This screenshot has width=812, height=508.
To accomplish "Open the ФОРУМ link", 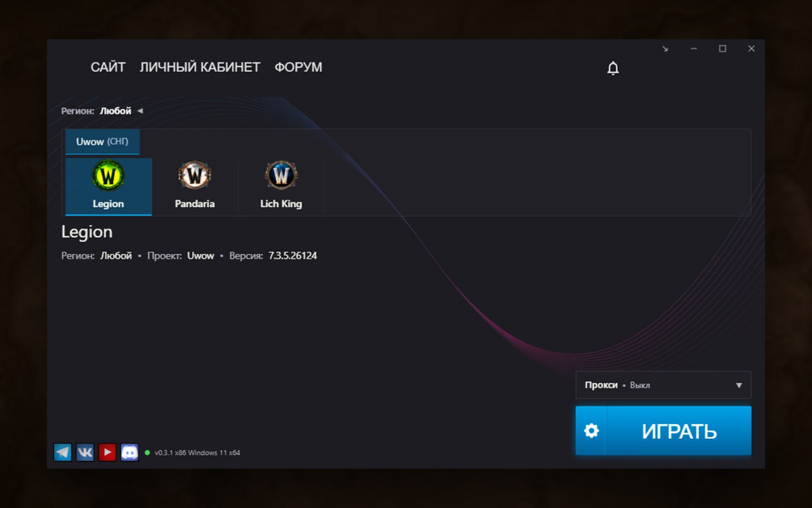I will 298,67.
